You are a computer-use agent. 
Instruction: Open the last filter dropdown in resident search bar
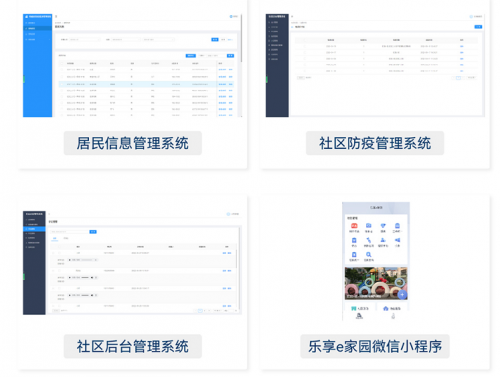coord(159,39)
